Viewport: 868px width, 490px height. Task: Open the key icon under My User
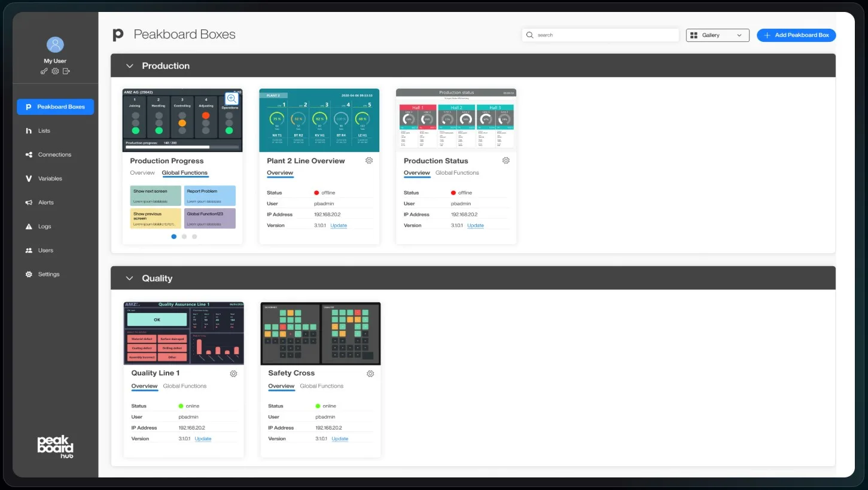(44, 71)
